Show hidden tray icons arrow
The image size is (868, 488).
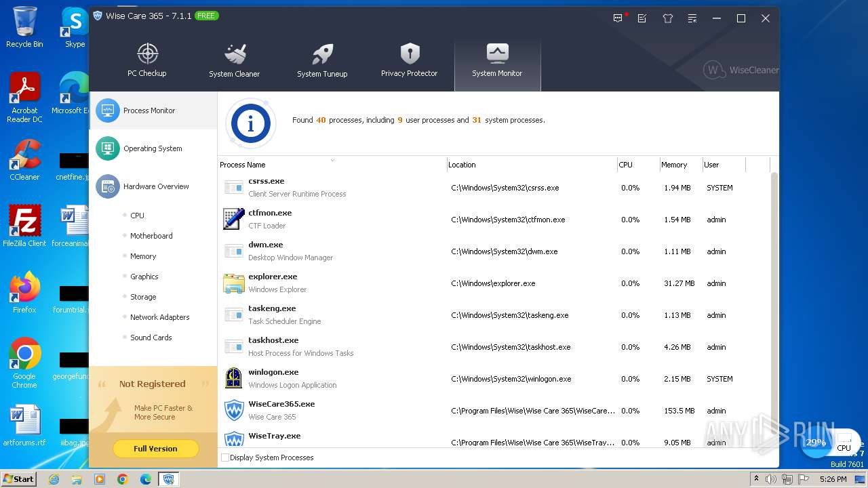pyautogui.click(x=756, y=479)
